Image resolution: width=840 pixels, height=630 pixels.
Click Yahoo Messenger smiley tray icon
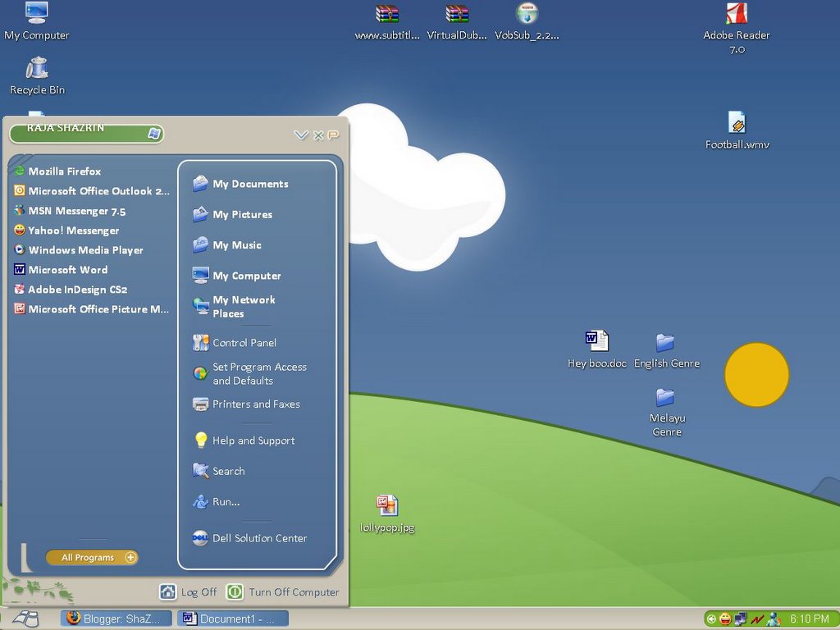(725, 619)
